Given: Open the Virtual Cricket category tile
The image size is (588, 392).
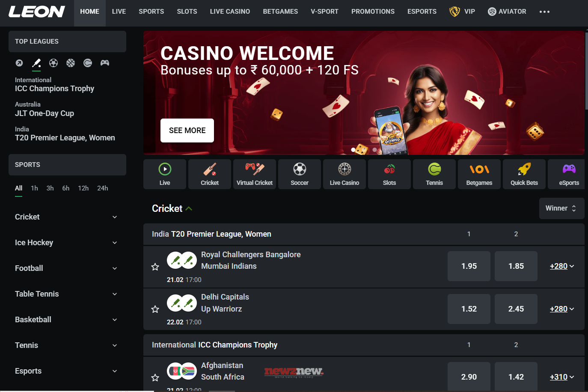Looking at the screenshot, I should 255,174.
